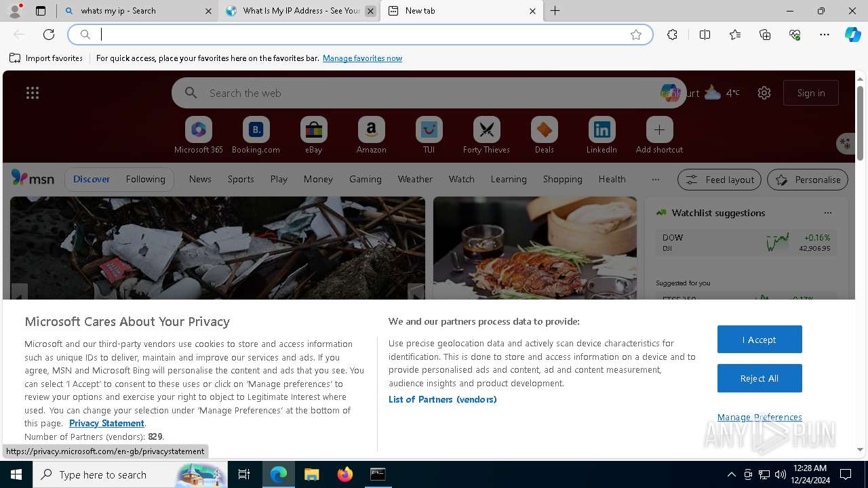Open List of Partners (vendors) link
The width and height of the screenshot is (868, 488).
(443, 399)
